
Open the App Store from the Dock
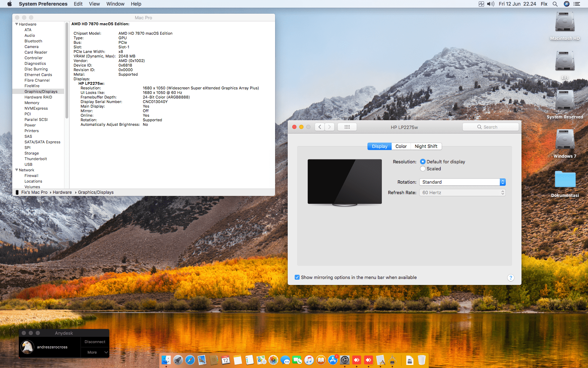coord(333,360)
